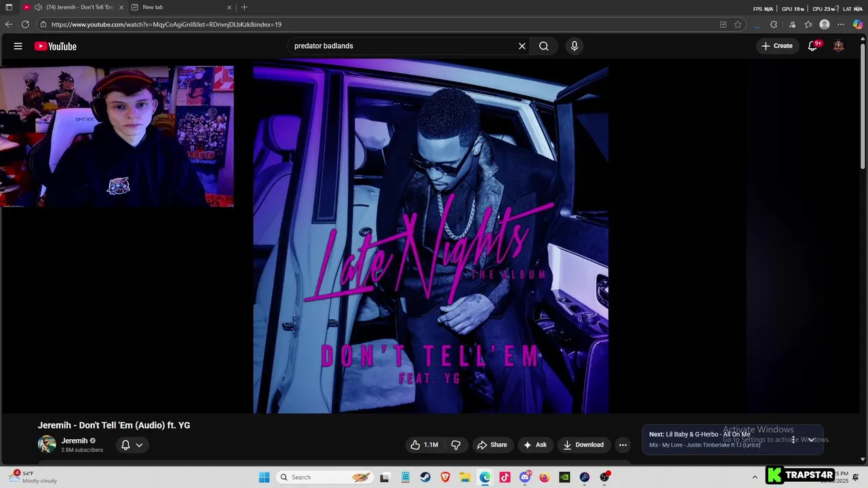Open Task View on the taskbar
Viewport: 868px width, 488px height.
pos(384,477)
